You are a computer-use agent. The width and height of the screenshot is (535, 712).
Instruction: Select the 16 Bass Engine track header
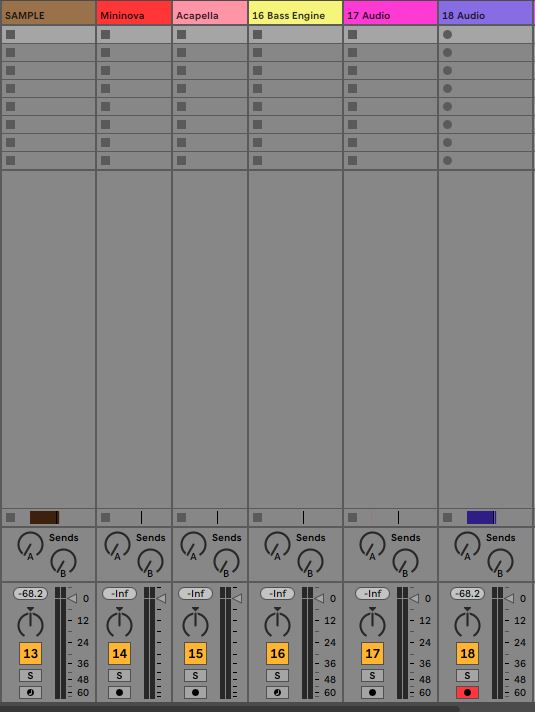click(295, 15)
